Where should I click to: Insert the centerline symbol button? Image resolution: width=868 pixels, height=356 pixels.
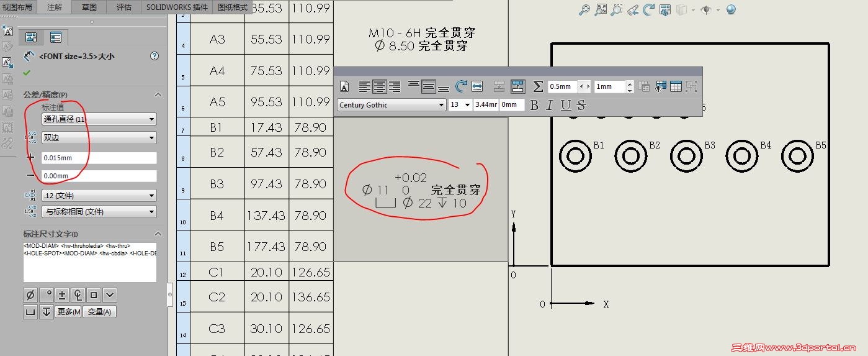tap(78, 295)
